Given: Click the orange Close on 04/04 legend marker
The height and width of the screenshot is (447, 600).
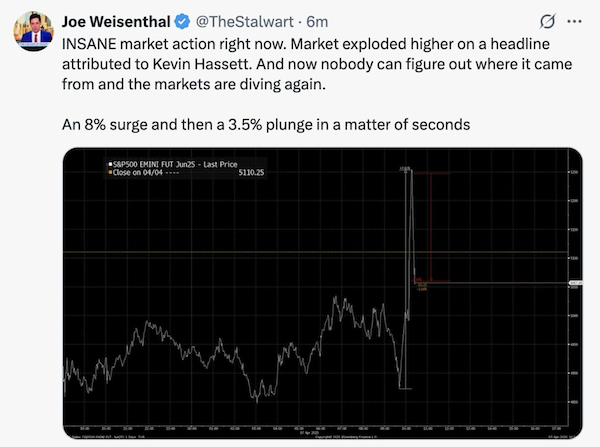Looking at the screenshot, I should click(110, 173).
